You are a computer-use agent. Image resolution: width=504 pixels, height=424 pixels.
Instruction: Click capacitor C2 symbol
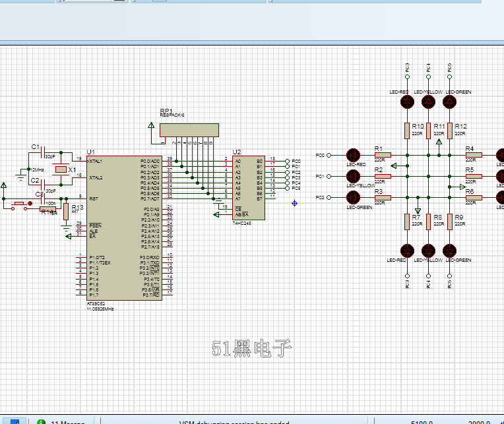43,185
